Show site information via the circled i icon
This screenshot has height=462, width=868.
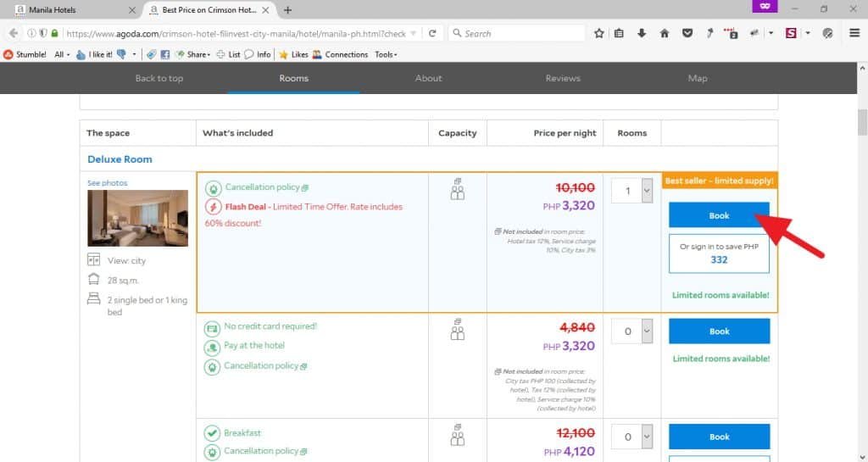(x=31, y=33)
